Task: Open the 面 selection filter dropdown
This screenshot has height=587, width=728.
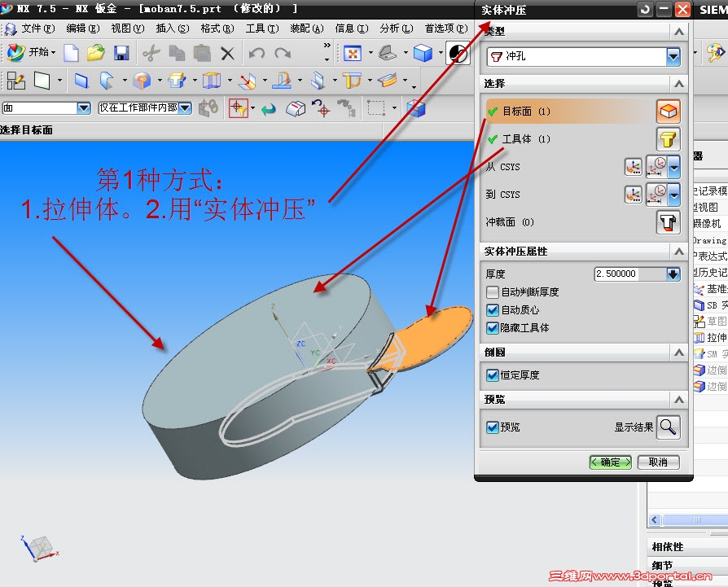Action: pos(84,108)
